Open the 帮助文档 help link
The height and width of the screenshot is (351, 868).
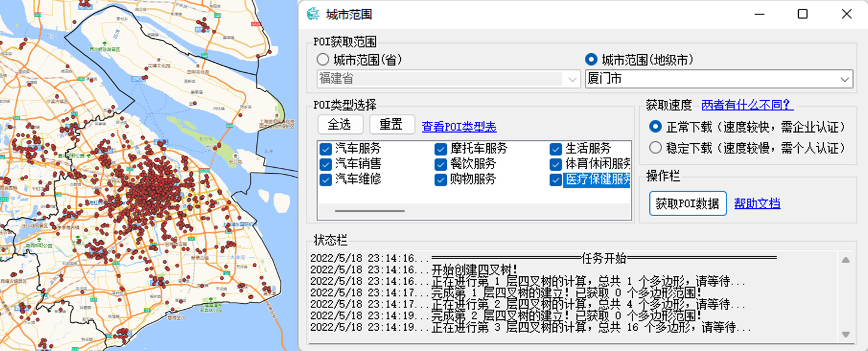[757, 204]
